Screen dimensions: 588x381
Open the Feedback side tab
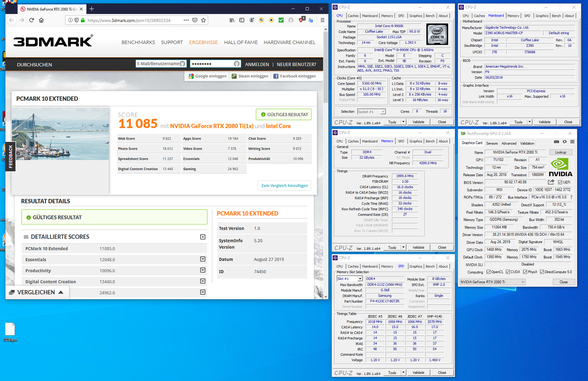11,157
